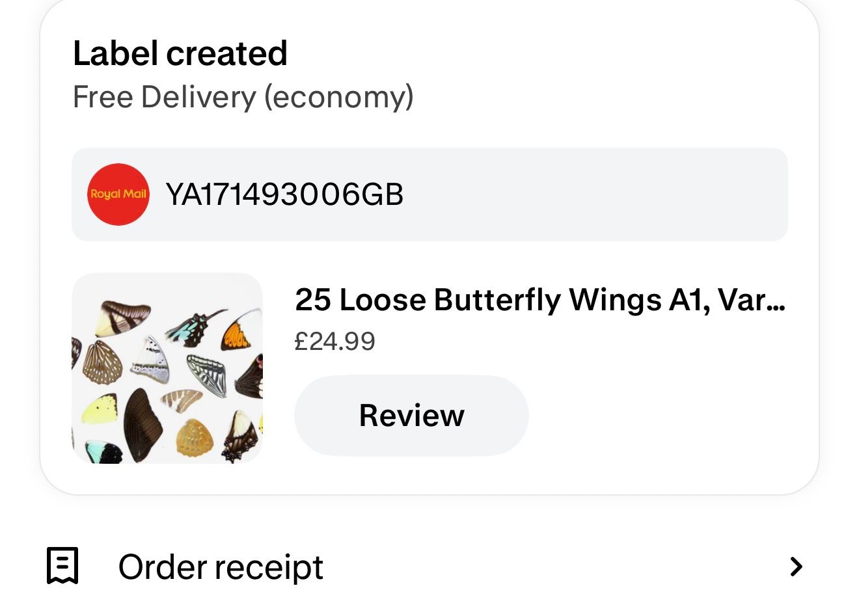859x616 pixels.
Task: Click the Order receipt document icon
Action: 62,566
